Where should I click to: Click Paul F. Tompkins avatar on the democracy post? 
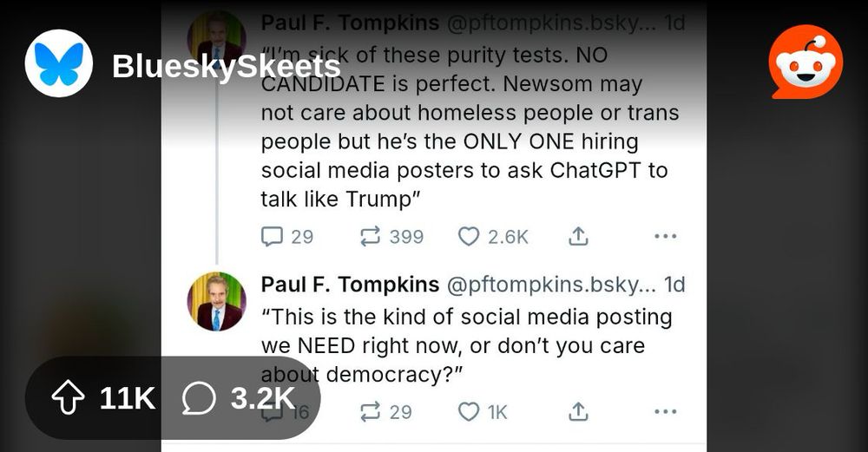[216, 301]
